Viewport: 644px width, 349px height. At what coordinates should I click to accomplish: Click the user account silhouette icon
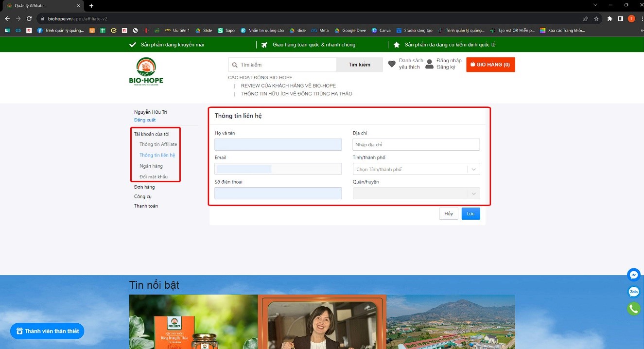429,64
